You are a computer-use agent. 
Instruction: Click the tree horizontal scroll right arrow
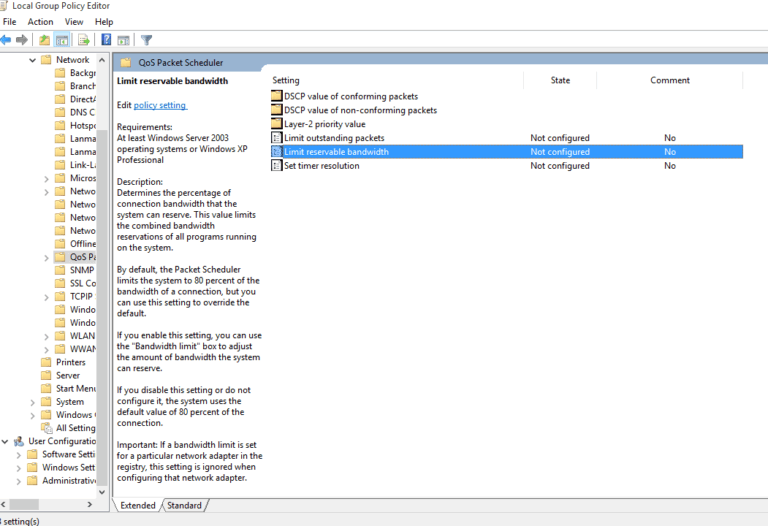pos(90,504)
